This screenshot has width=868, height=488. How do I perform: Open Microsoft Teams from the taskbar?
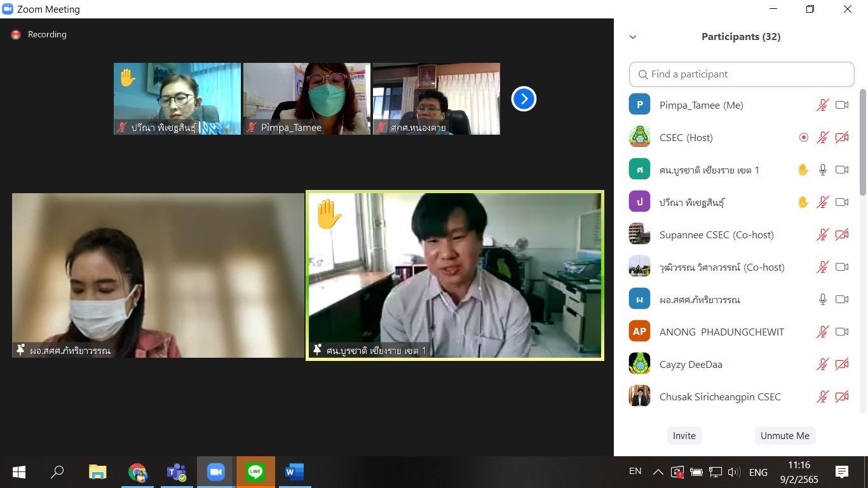(176, 472)
